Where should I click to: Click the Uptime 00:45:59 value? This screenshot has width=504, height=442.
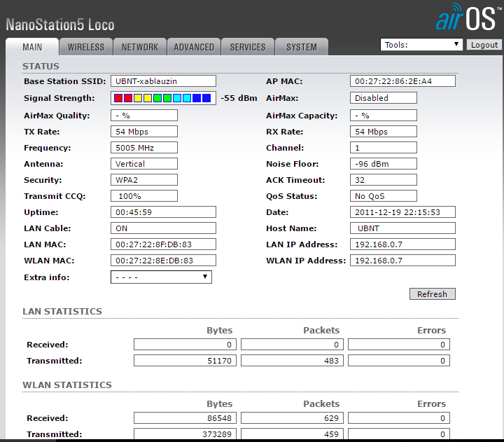(163, 212)
